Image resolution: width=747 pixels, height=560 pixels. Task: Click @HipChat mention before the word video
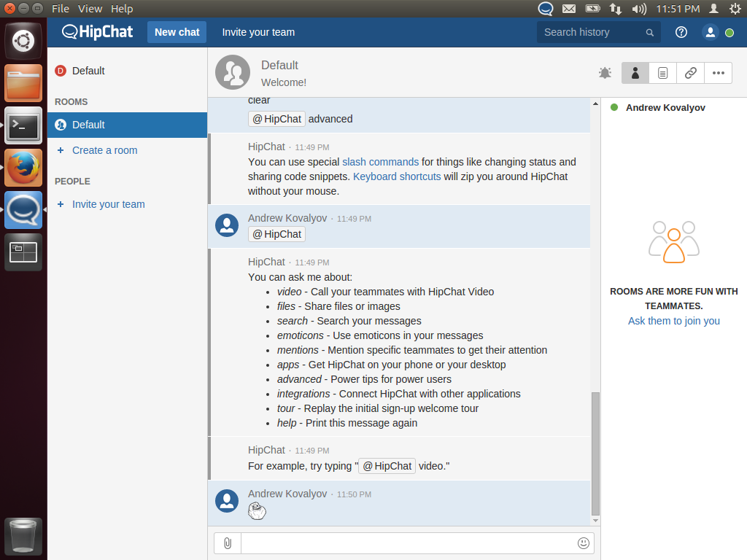click(387, 466)
